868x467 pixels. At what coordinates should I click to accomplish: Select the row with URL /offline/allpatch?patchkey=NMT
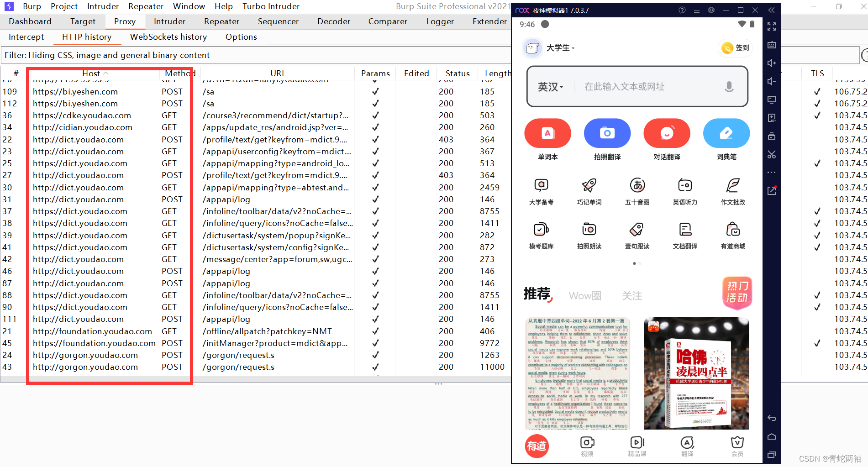coord(256,331)
